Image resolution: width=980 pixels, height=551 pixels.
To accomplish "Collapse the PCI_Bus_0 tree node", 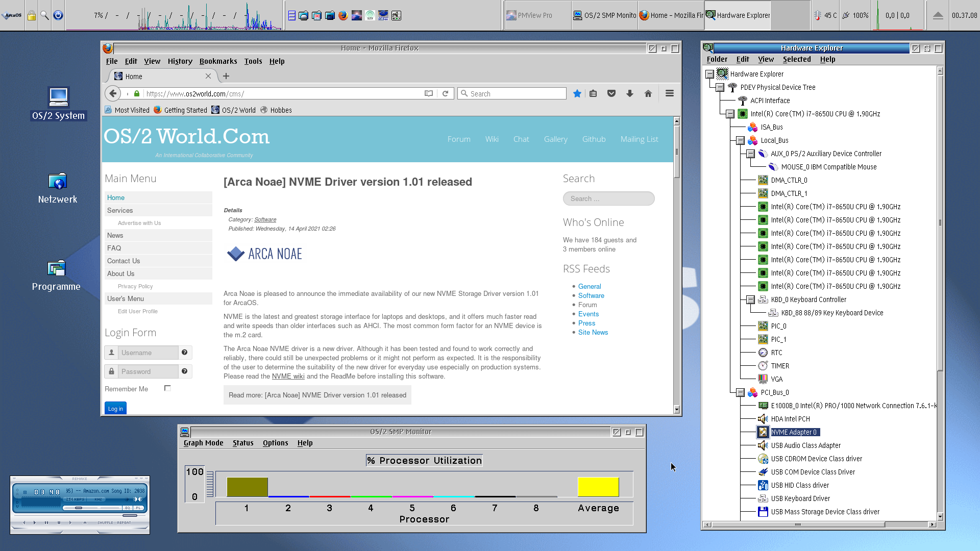I will [740, 392].
